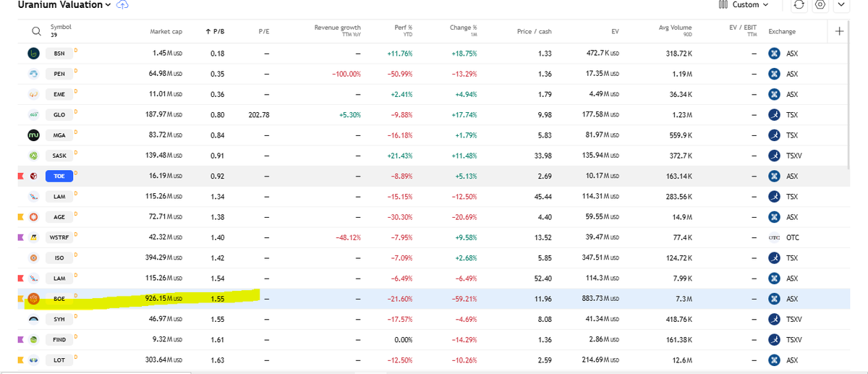This screenshot has height=374, width=868.
Task: Select the highlighted TOE symbol tag
Action: pos(59,176)
